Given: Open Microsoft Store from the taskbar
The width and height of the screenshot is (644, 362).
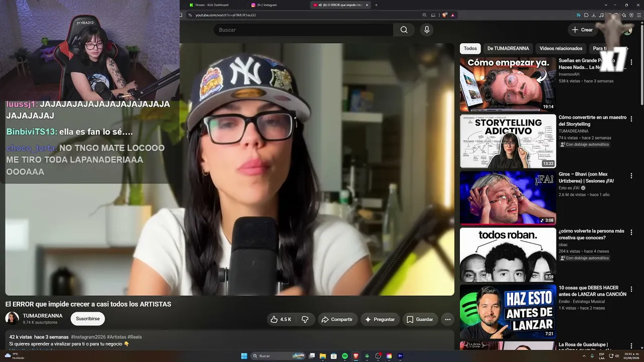Looking at the screenshot, I should 334,356.
